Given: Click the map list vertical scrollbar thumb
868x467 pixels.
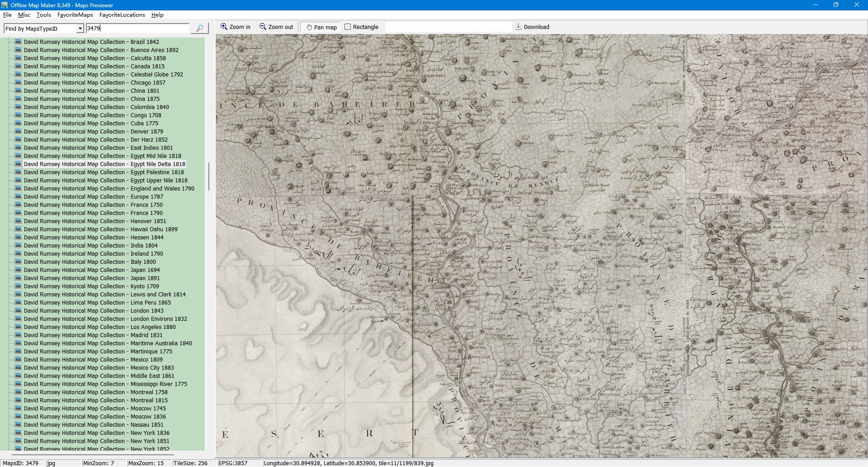Looking at the screenshot, I should pos(208,176).
